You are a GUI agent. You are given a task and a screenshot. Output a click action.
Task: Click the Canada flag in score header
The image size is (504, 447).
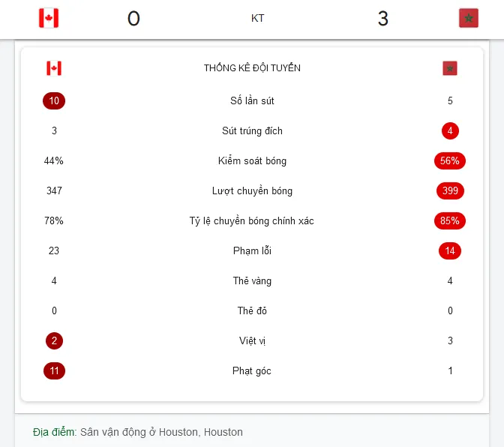point(49,18)
